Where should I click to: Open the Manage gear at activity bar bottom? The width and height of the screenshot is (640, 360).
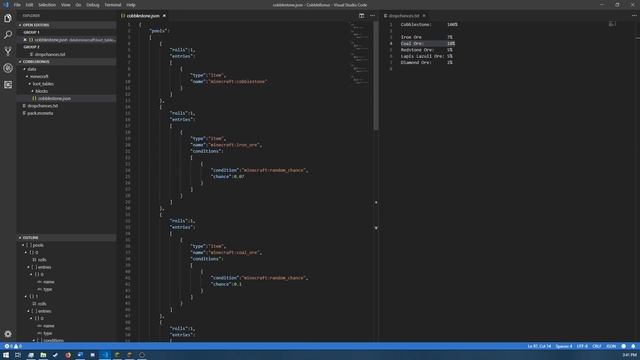pos(8,334)
